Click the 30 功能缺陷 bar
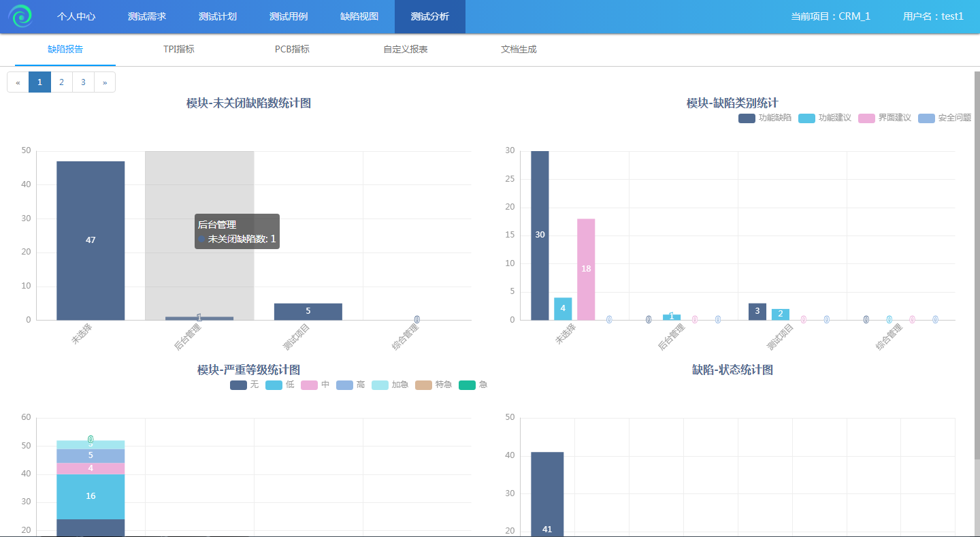Image resolution: width=980 pixels, height=537 pixels. [540, 235]
